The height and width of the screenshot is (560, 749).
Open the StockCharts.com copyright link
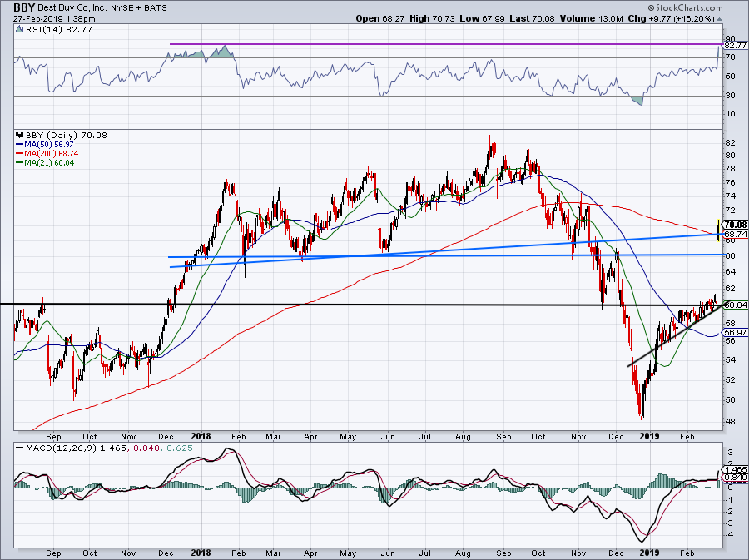(x=686, y=7)
